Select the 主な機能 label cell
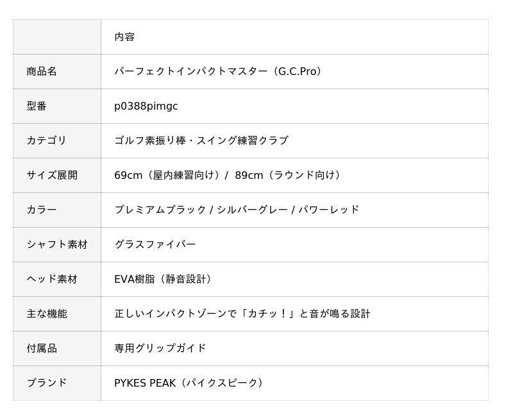Screen dimensions: 513x420 pos(57,314)
